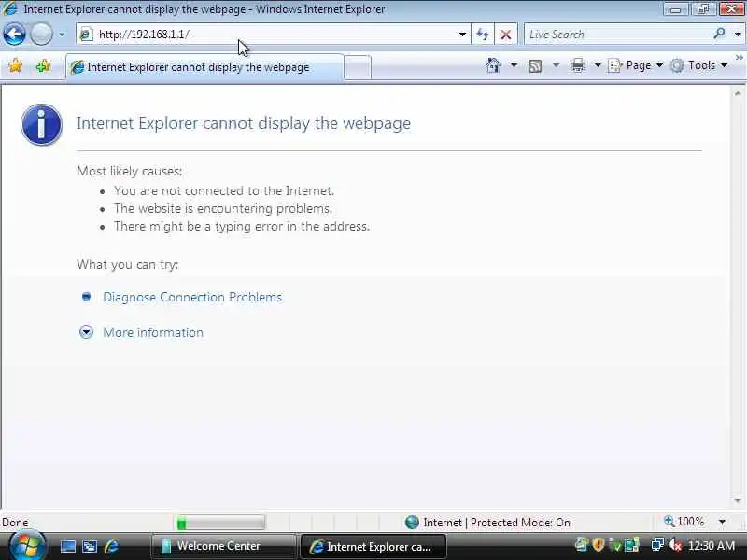Launch Internet Explorer from quick launch

[x=111, y=546]
